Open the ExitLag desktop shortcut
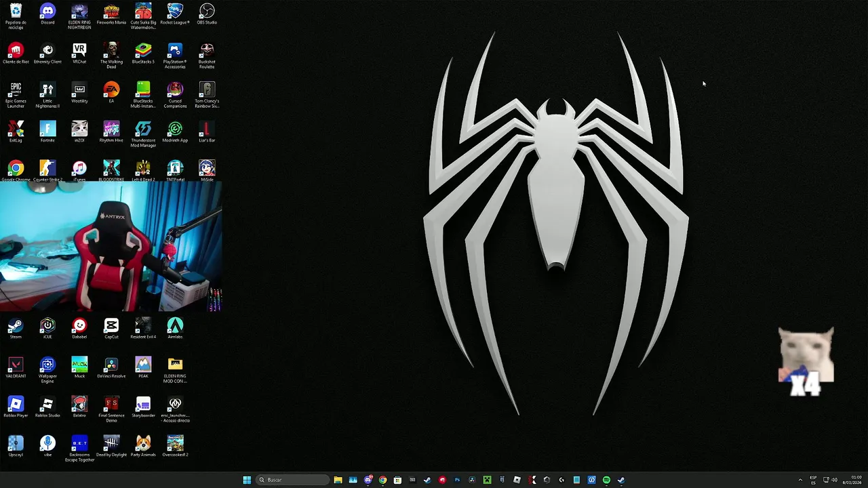The height and width of the screenshot is (488, 868). [16, 132]
